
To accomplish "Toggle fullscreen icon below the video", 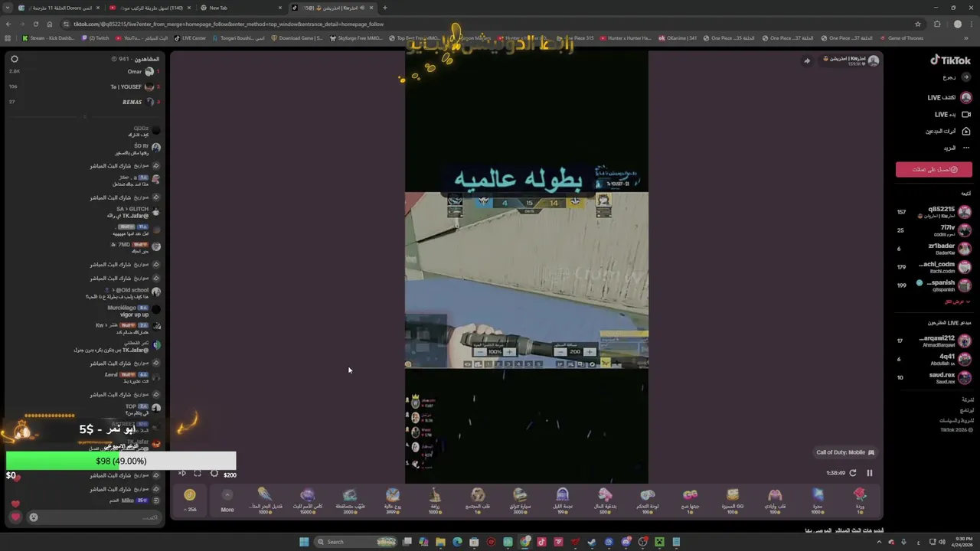I will click(x=198, y=474).
